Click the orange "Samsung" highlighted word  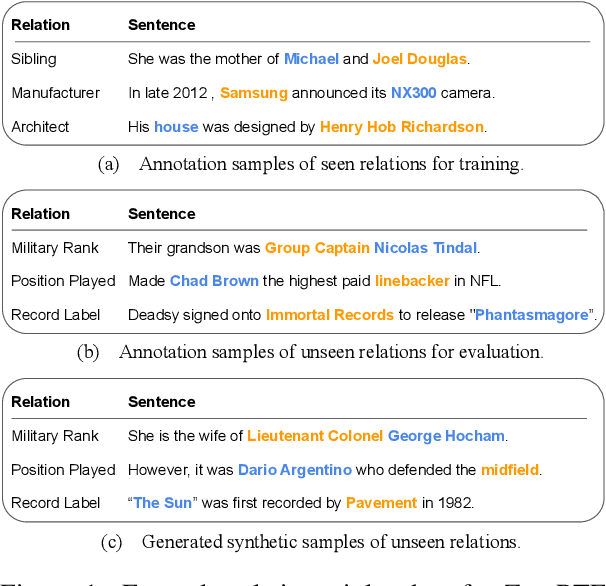click(x=253, y=93)
